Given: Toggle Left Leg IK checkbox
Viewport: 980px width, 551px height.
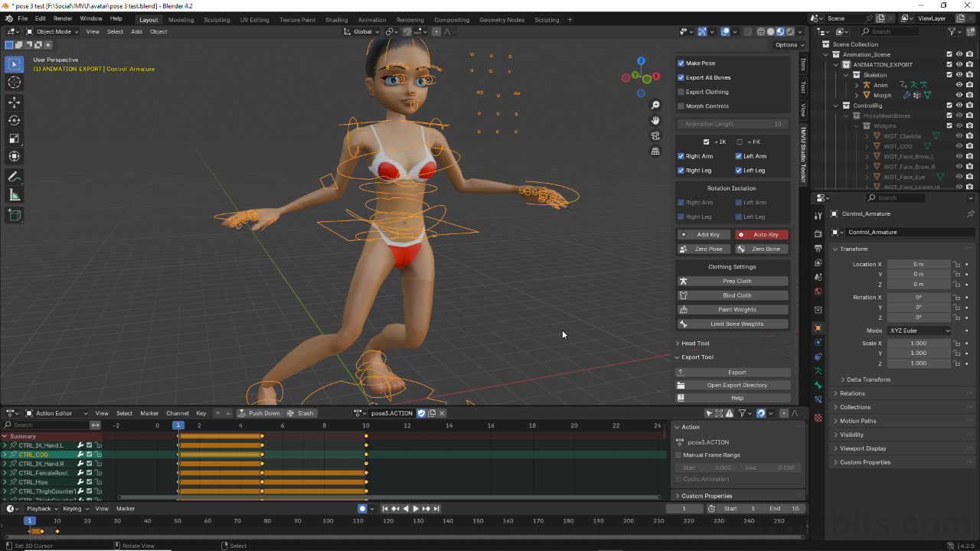Looking at the screenshot, I should click(738, 171).
